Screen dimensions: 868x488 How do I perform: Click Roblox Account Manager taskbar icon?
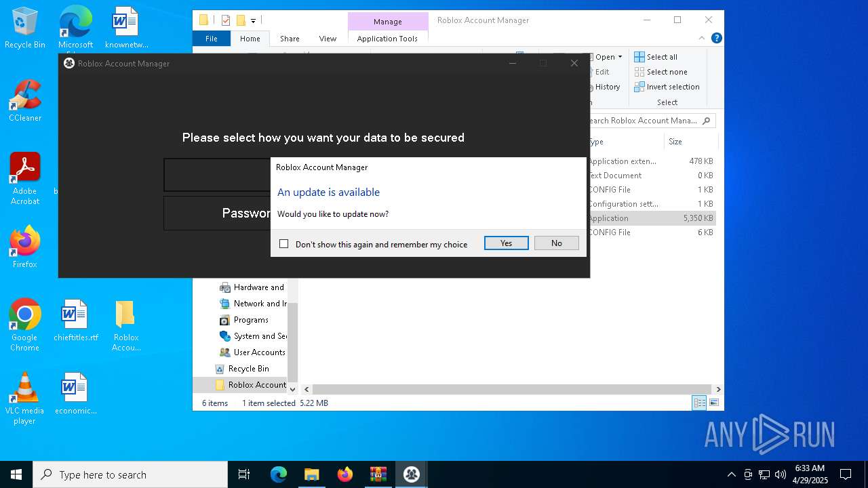coord(412,474)
